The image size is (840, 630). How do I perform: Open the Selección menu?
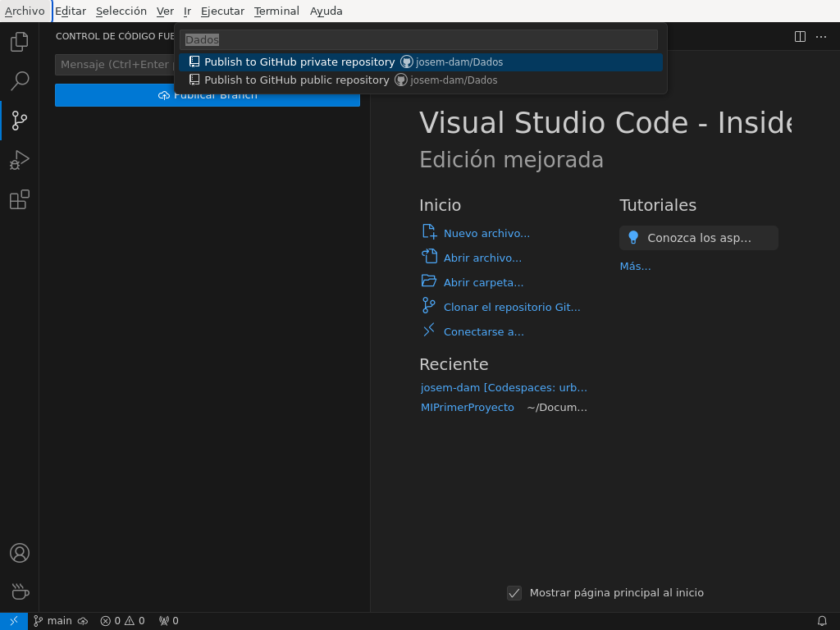point(121,11)
